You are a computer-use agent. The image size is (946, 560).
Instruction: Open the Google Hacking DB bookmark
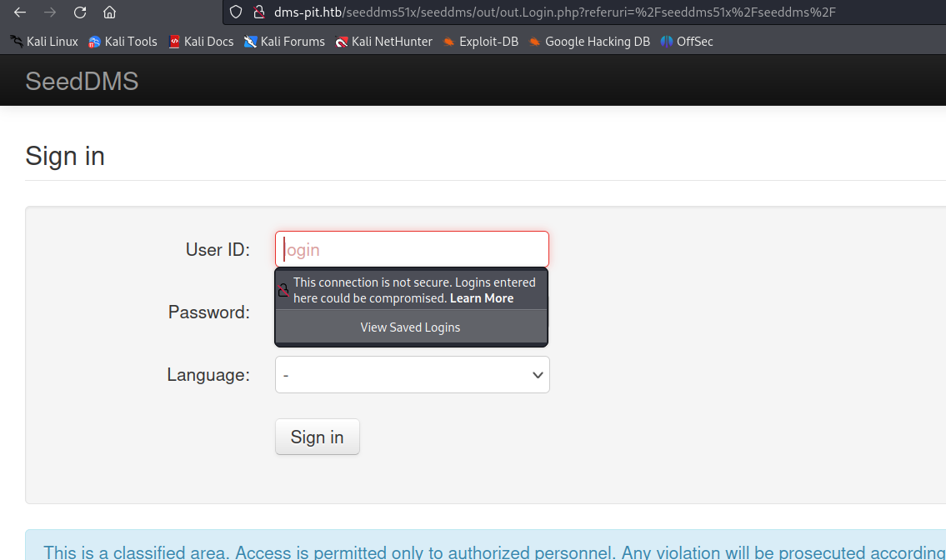click(589, 42)
